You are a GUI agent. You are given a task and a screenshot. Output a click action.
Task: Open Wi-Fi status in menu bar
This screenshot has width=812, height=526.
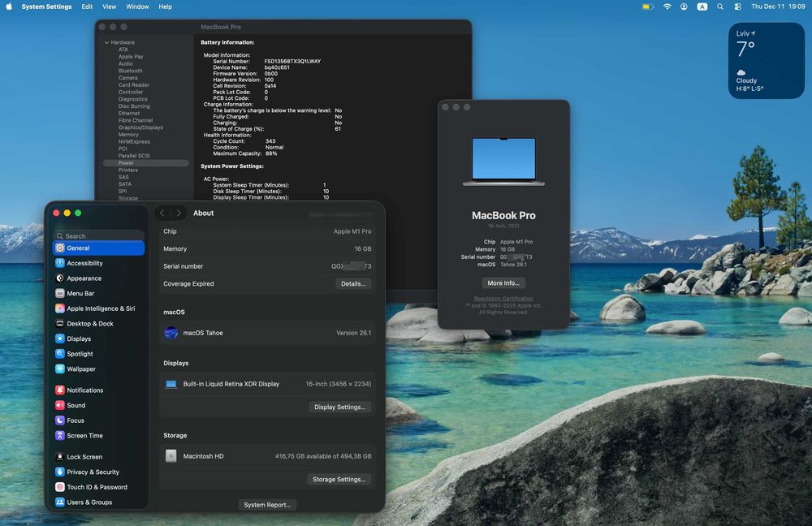click(x=667, y=6)
